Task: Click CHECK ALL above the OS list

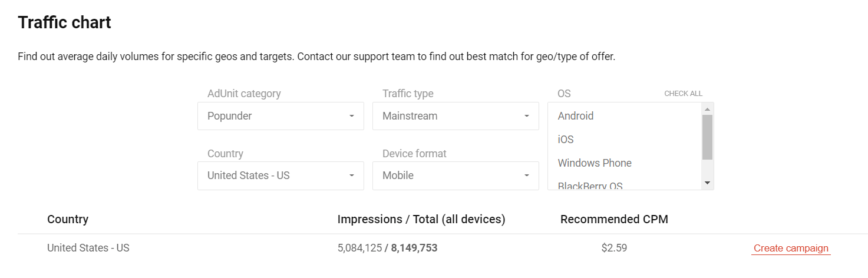Action: [683, 94]
